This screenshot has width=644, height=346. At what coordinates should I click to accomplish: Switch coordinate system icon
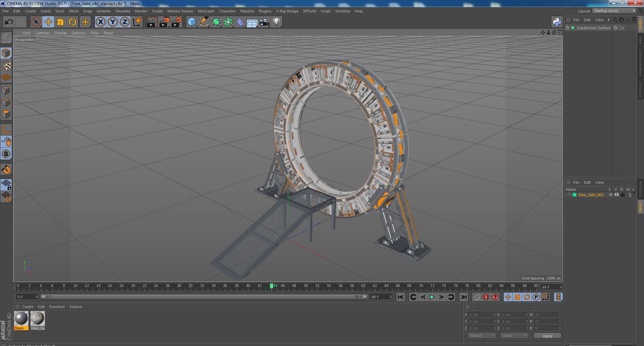pos(137,22)
